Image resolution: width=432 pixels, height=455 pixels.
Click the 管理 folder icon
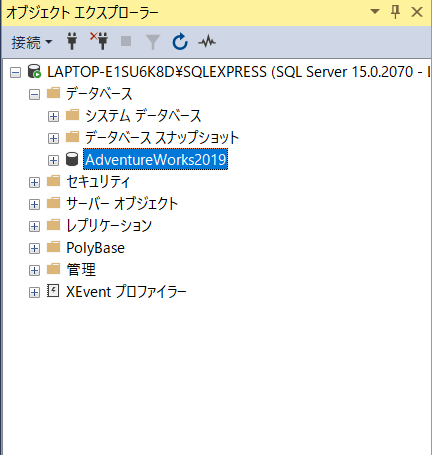53,269
